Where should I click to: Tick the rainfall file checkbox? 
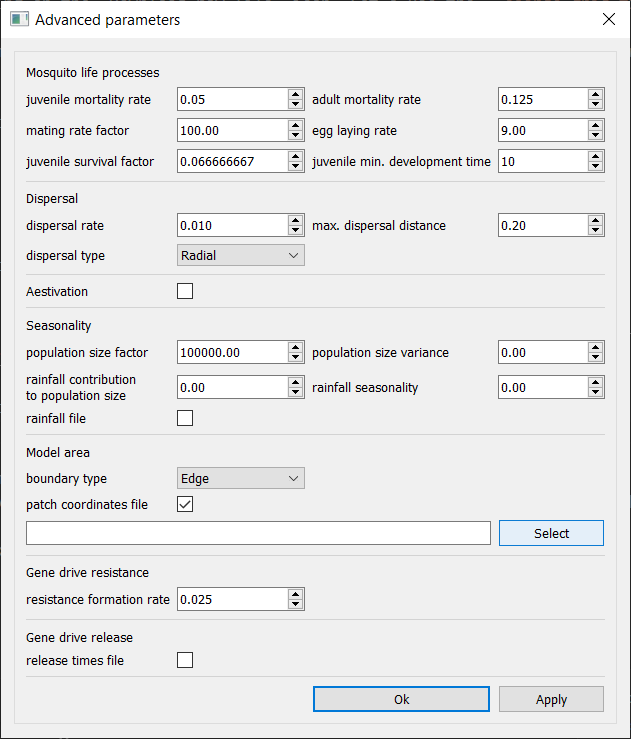185,418
